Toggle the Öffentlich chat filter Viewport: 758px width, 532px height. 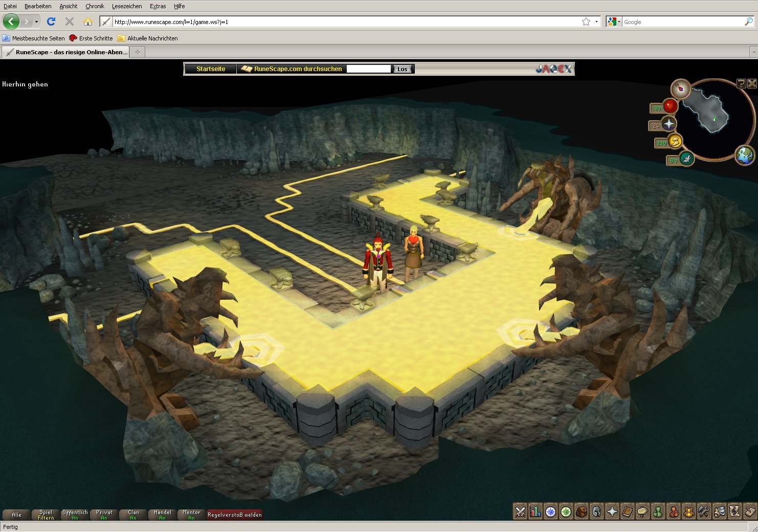tap(75, 515)
